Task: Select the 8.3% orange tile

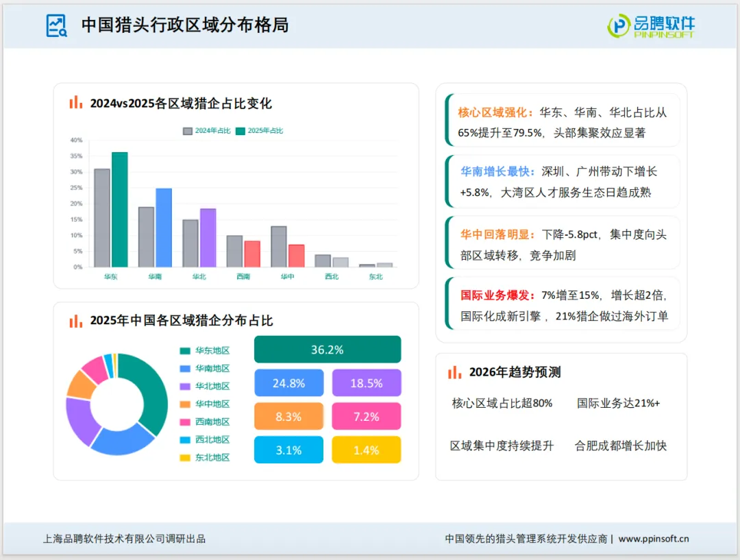Action: point(289,417)
